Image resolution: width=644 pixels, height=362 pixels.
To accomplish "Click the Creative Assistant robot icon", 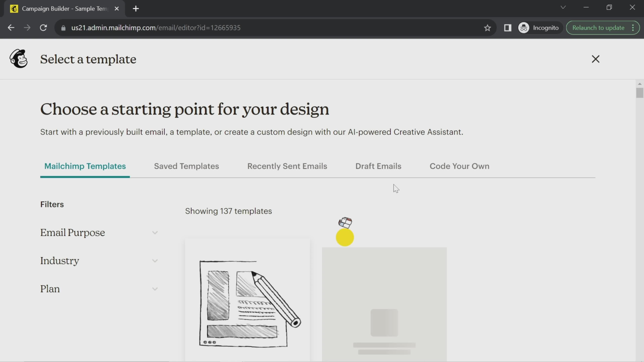I will 345,222.
